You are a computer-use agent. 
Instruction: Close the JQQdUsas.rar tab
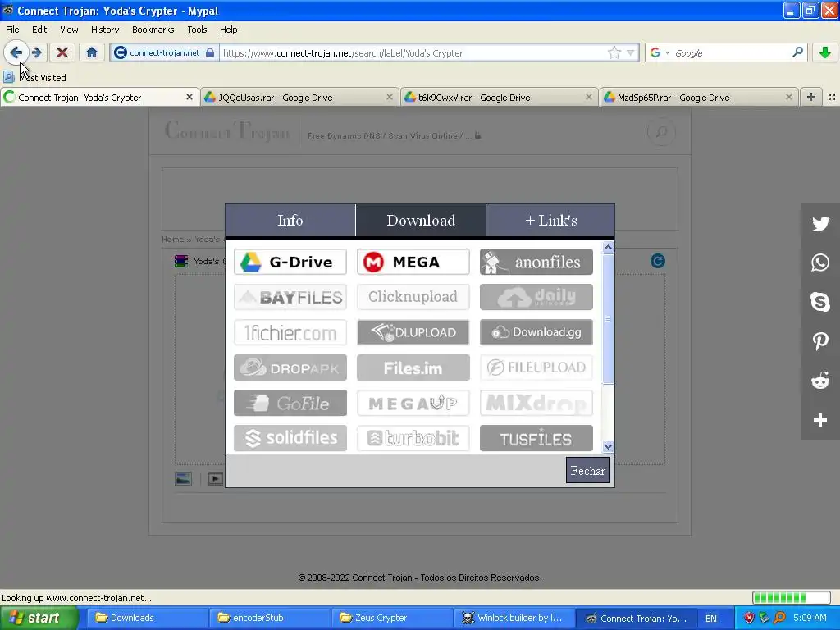coord(390,97)
